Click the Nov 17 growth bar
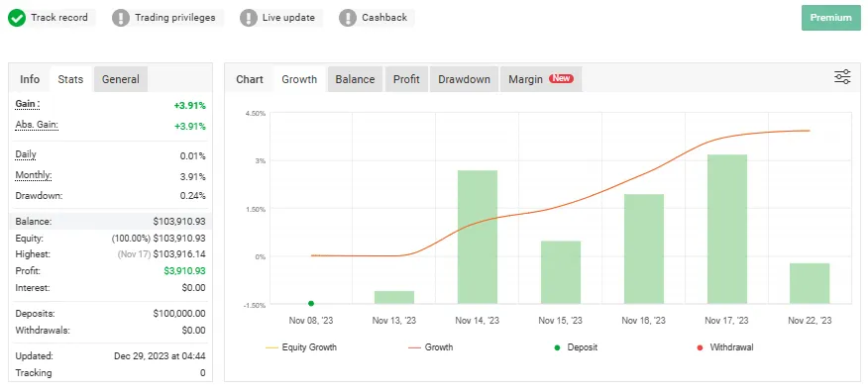 [x=727, y=229]
